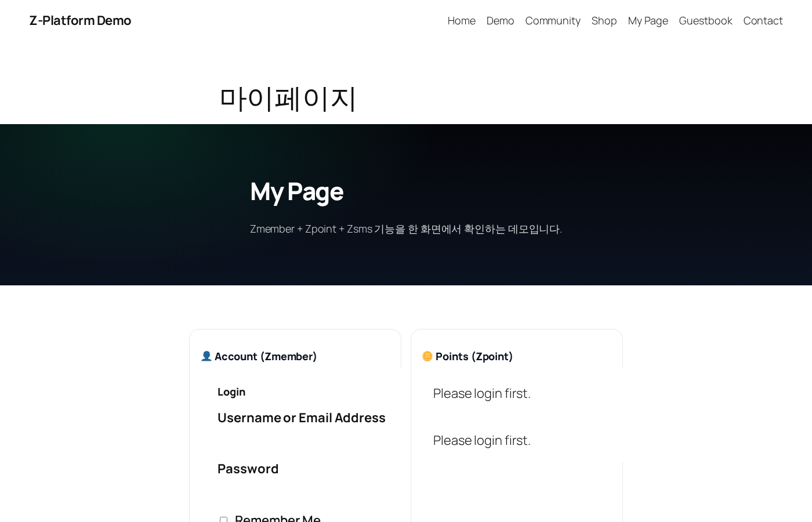Viewport: 812px width, 522px height.
Task: Open the Shop page
Action: pos(604,20)
